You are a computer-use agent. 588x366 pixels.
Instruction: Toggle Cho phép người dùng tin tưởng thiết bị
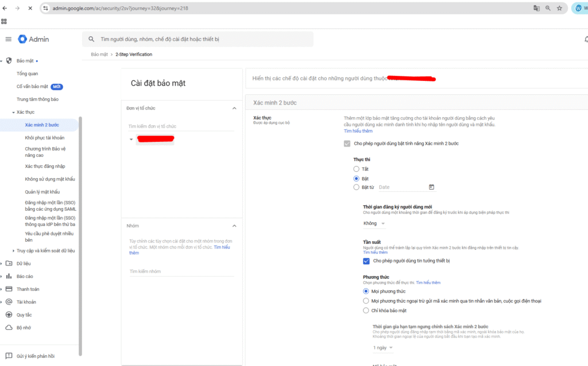pyautogui.click(x=366, y=261)
